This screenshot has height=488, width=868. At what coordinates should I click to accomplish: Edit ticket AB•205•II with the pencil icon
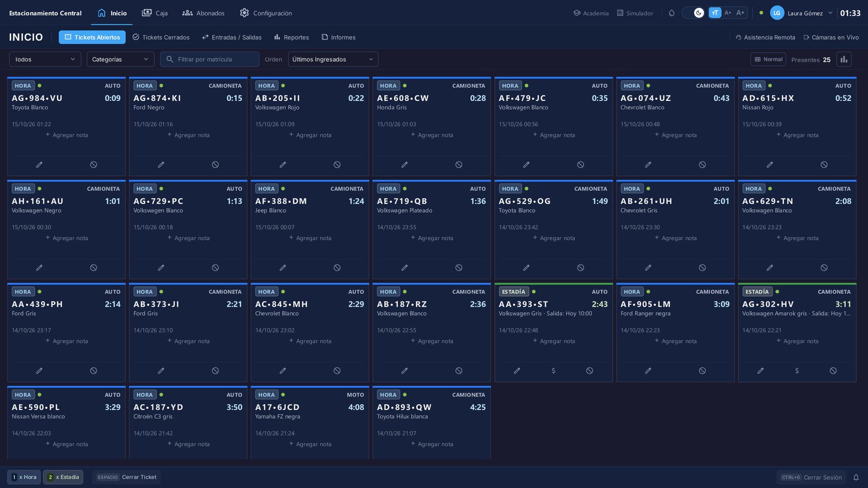(283, 164)
